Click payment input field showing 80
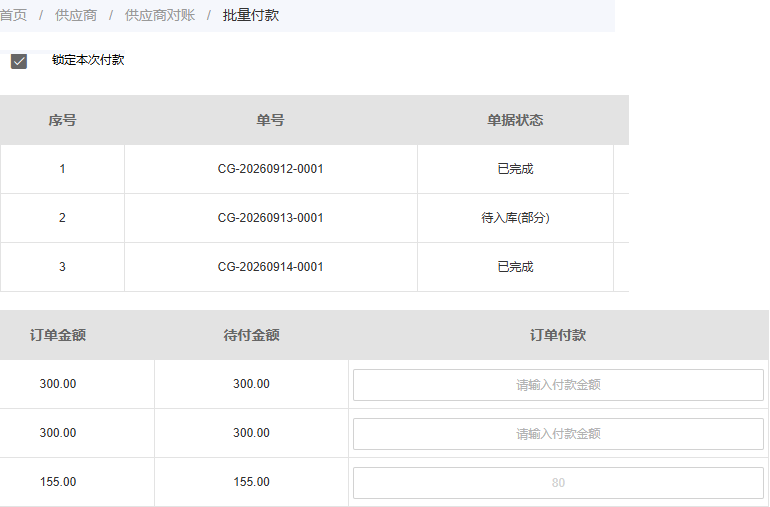770x507 pixels. coord(558,483)
